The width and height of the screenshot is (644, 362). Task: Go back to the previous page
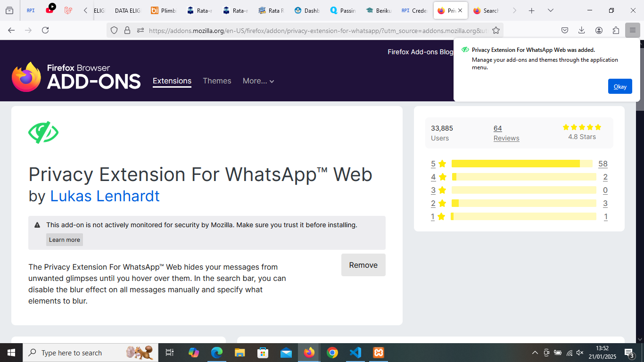click(x=11, y=30)
